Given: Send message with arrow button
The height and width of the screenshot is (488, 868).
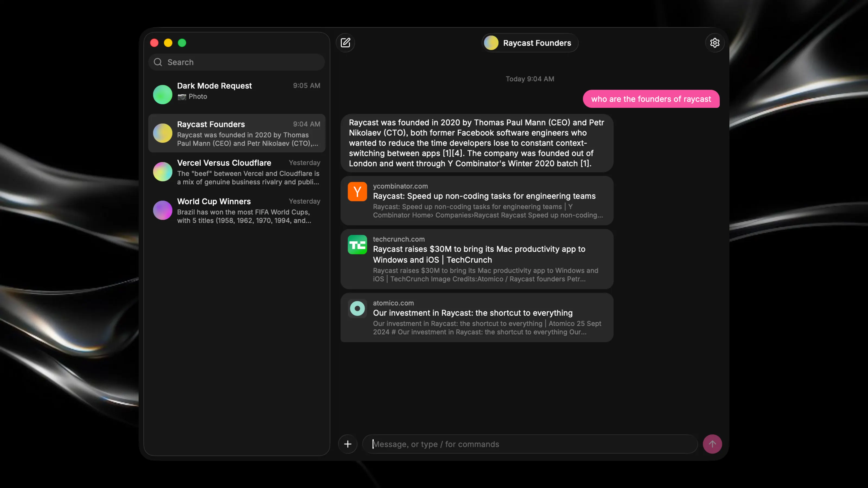Looking at the screenshot, I should [712, 444].
